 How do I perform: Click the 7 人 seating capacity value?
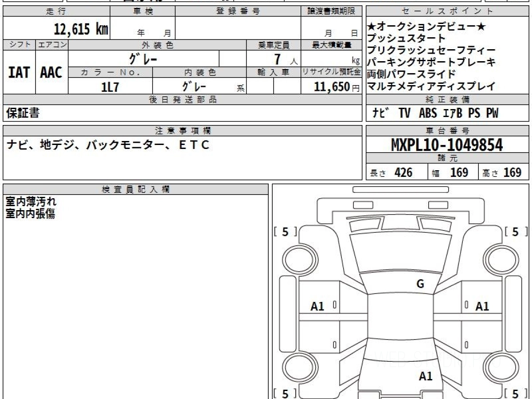pyautogui.click(x=286, y=59)
